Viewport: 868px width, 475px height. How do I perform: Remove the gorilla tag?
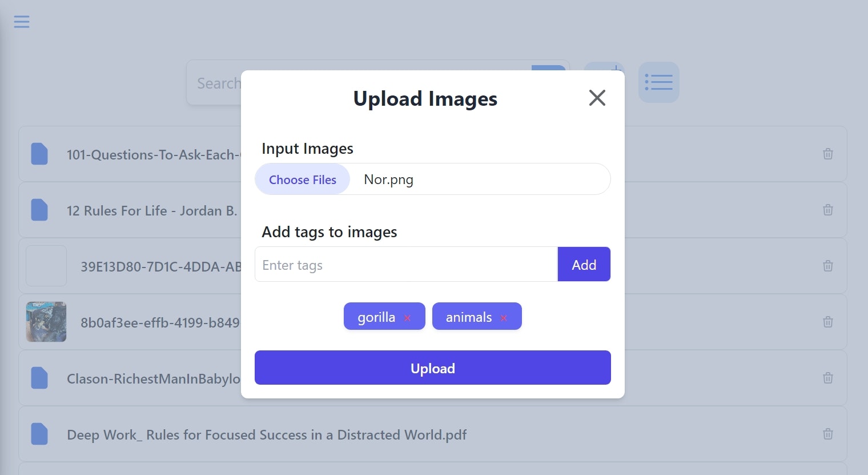point(407,318)
